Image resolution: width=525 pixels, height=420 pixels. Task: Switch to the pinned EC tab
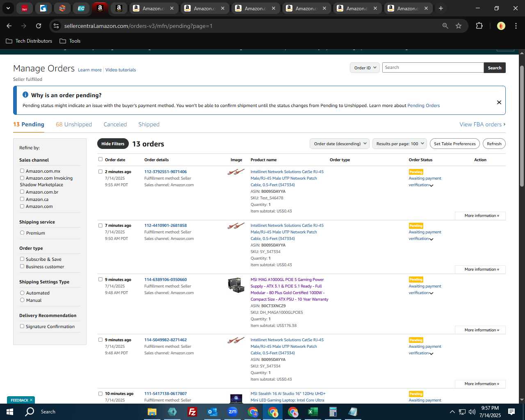tap(81, 8)
